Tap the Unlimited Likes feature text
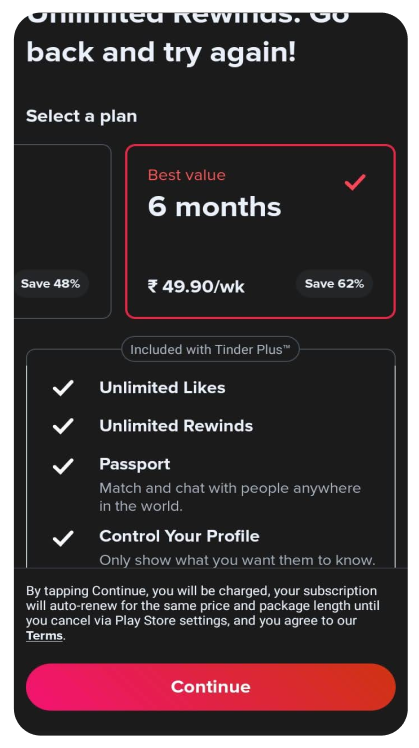The height and width of the screenshot is (748, 419). [x=162, y=388]
